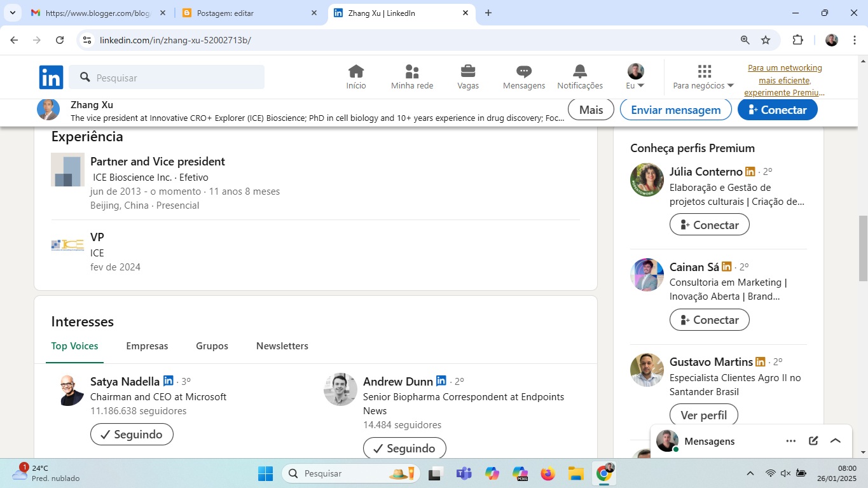The image size is (868, 488).
Task: Open the LinkedIn home logo
Action: (x=51, y=77)
